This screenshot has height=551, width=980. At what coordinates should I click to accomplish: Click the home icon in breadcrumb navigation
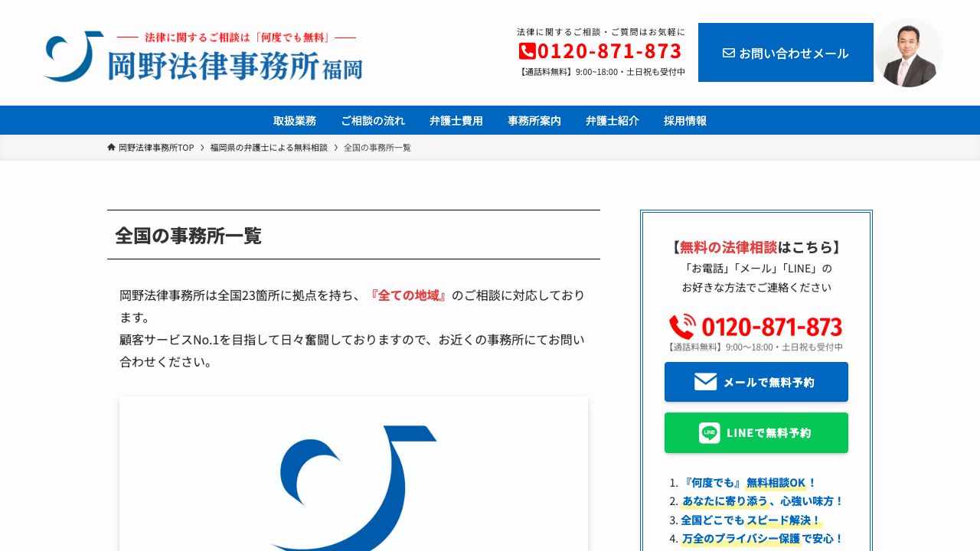[110, 147]
